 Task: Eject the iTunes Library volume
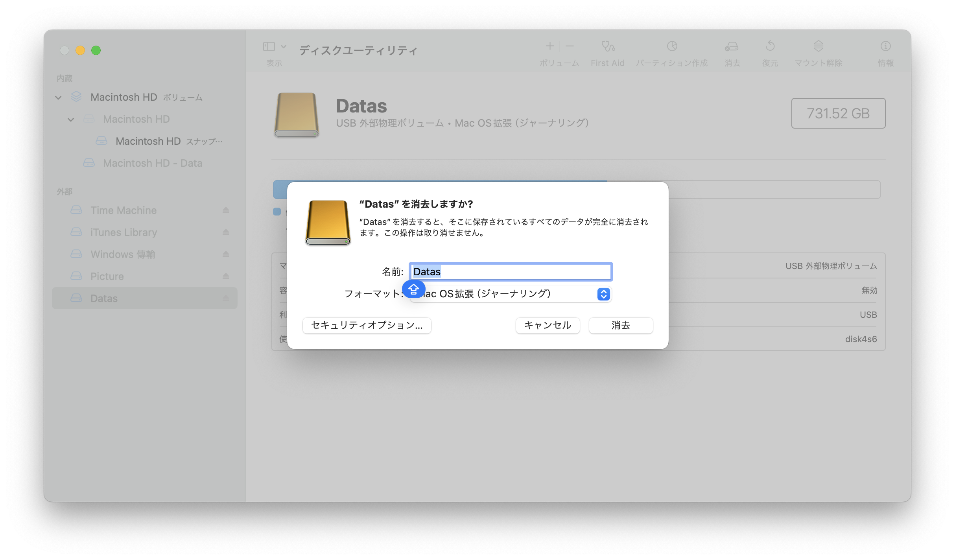coord(226,232)
